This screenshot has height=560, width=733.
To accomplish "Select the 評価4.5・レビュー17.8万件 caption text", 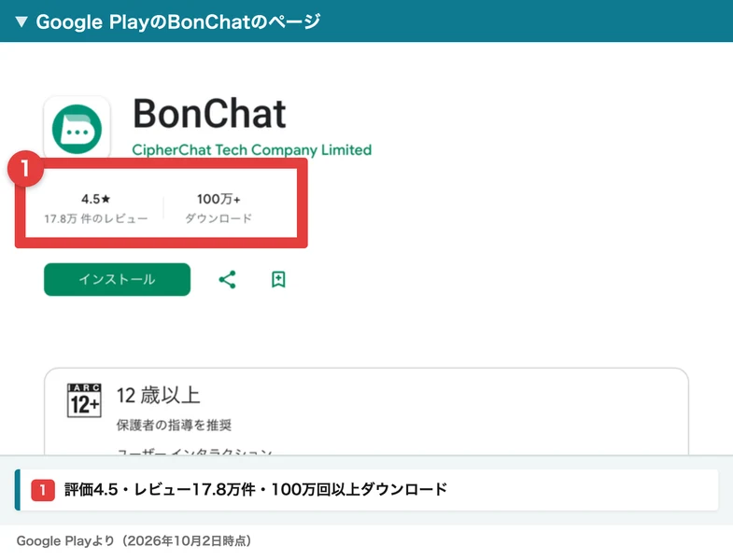I will coord(160,489).
